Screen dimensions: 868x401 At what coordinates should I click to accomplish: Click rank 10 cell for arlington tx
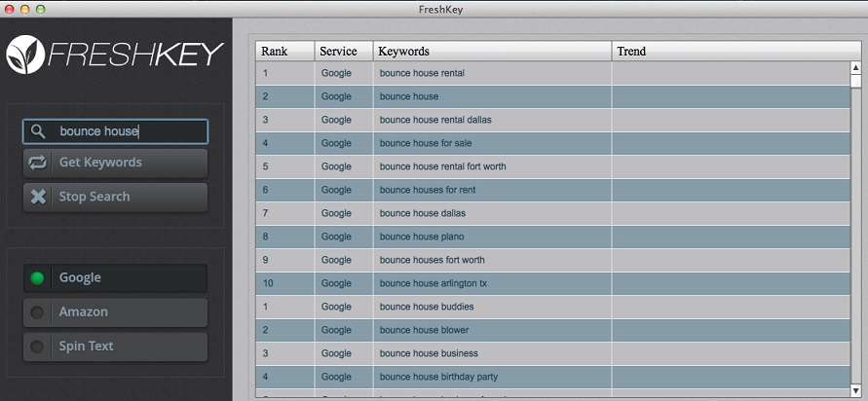click(x=285, y=283)
